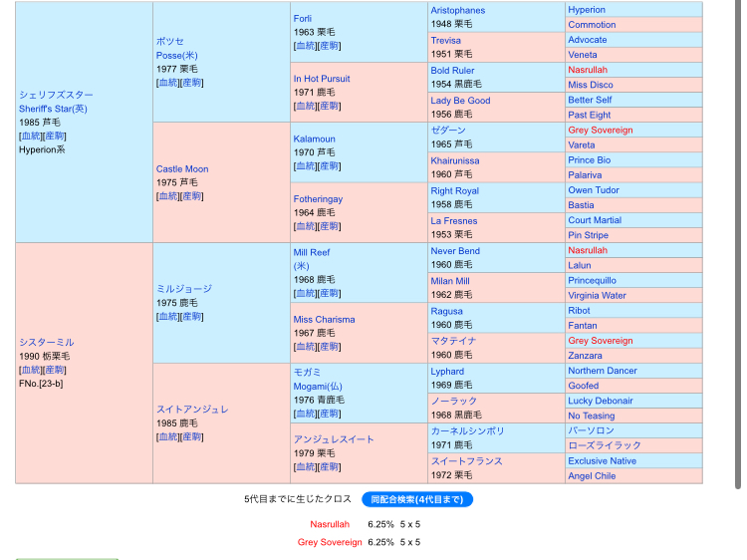Open the Mill Reef horse link
Viewport: 747px width, 560px height.
(x=311, y=253)
